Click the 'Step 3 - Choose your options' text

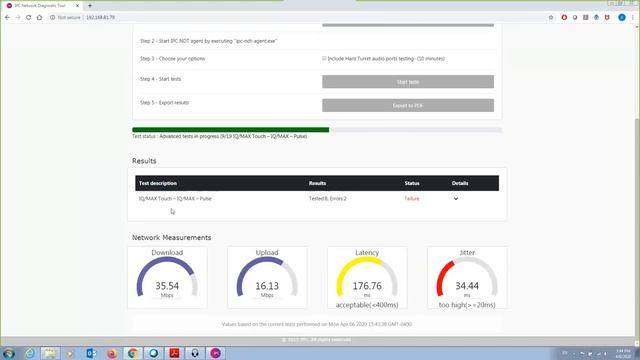173,58
